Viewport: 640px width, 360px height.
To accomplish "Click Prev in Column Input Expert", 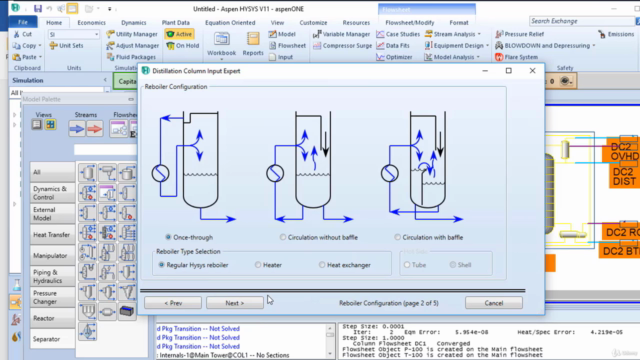I will [173, 303].
